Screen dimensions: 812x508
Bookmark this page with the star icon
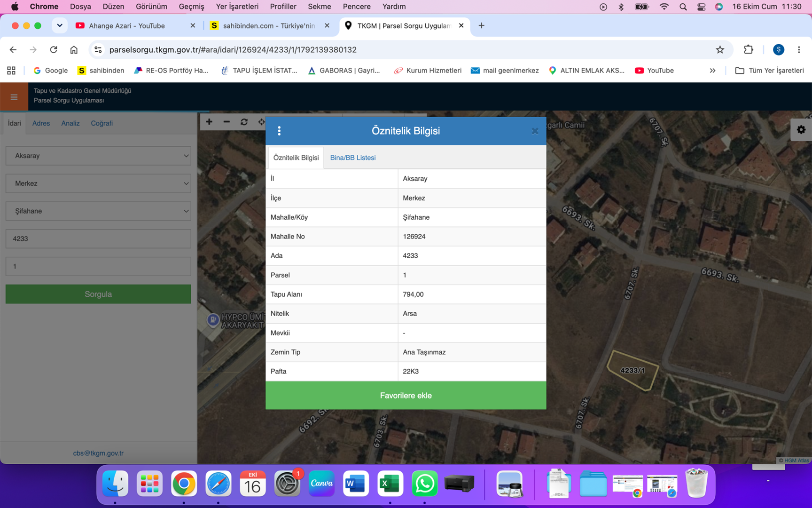720,49
